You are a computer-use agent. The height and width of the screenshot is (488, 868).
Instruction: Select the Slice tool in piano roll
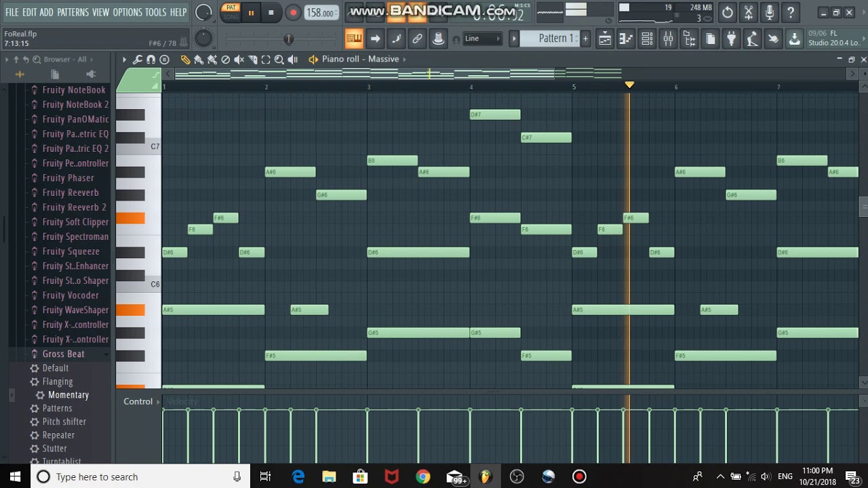(252, 60)
